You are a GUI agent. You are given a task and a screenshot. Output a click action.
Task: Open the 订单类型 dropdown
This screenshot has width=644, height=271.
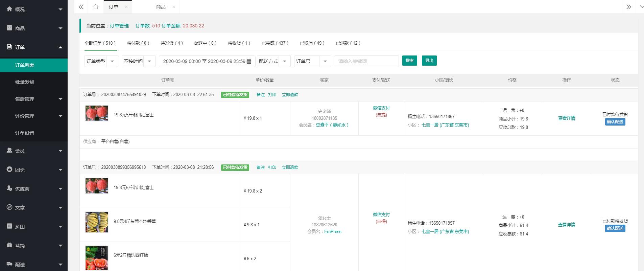click(101, 61)
